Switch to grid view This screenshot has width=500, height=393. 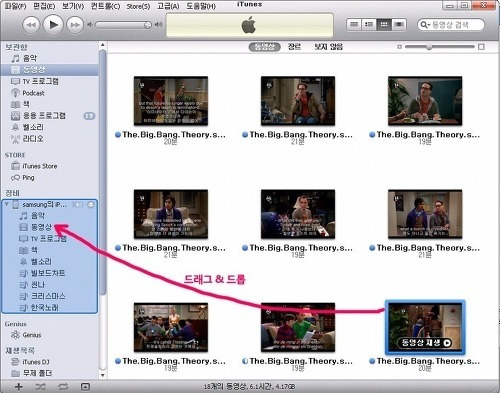(x=384, y=24)
